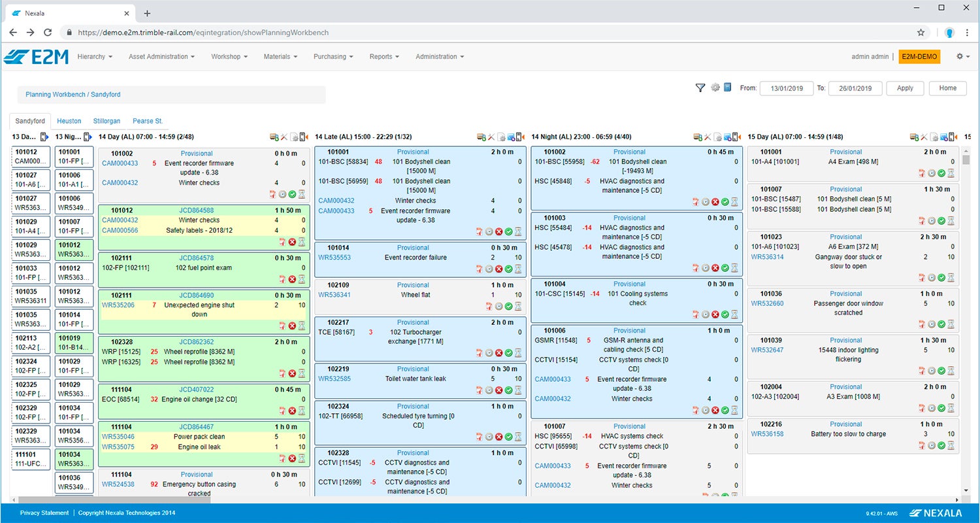Click crossed tools icon in 14 Late header
The width and height of the screenshot is (980, 523).
(x=491, y=137)
